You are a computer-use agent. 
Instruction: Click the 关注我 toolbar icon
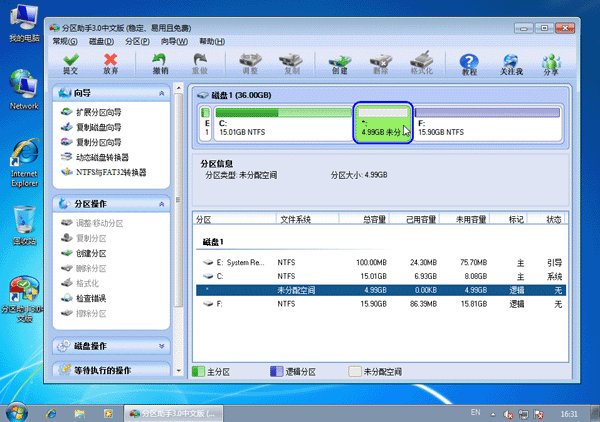(511, 64)
